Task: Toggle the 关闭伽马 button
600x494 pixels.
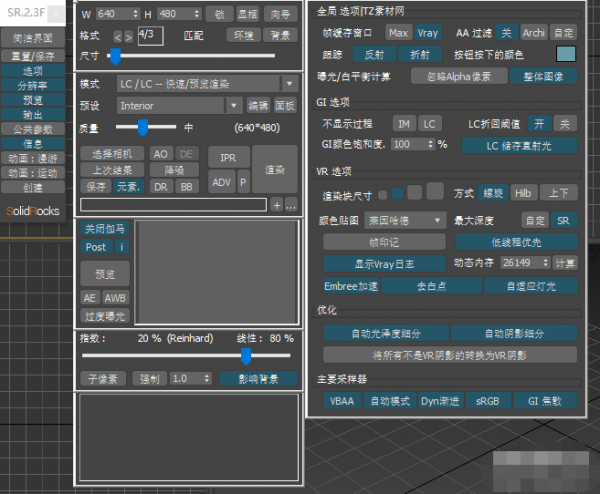Action: 104,229
